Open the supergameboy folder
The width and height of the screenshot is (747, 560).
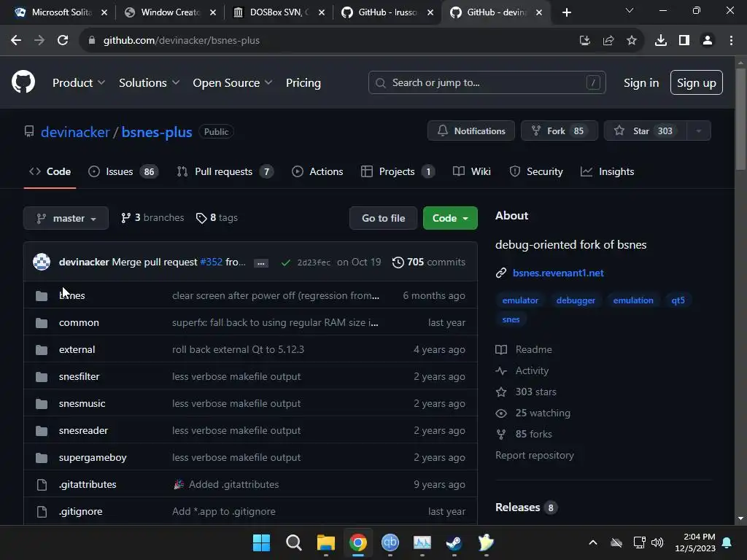[93, 458]
